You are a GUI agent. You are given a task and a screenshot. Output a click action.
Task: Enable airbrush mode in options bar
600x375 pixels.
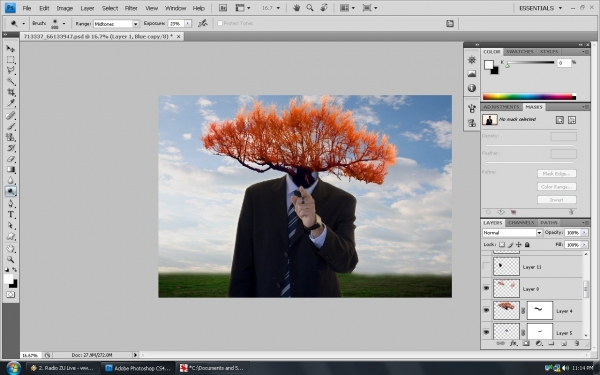coord(202,23)
